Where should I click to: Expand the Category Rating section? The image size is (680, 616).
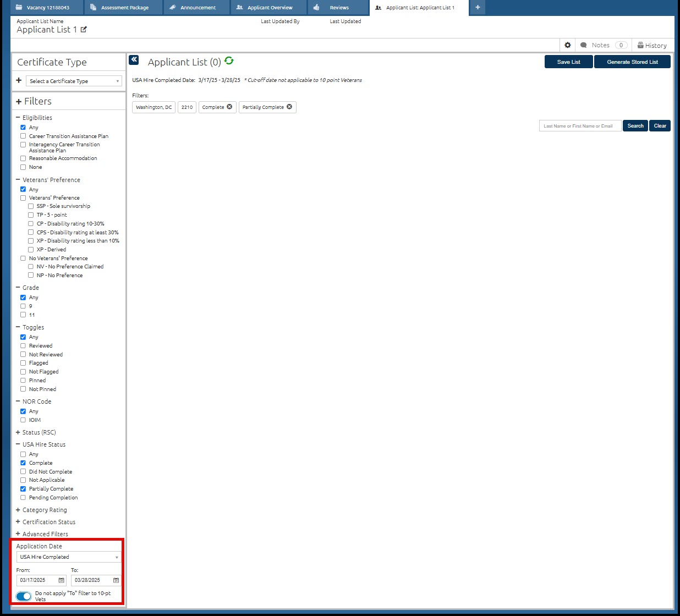point(44,510)
